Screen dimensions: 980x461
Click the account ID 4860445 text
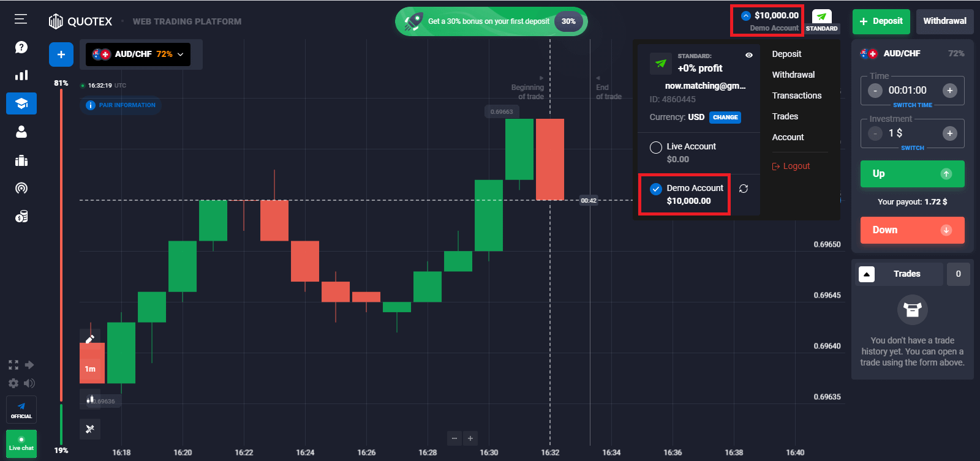point(673,99)
